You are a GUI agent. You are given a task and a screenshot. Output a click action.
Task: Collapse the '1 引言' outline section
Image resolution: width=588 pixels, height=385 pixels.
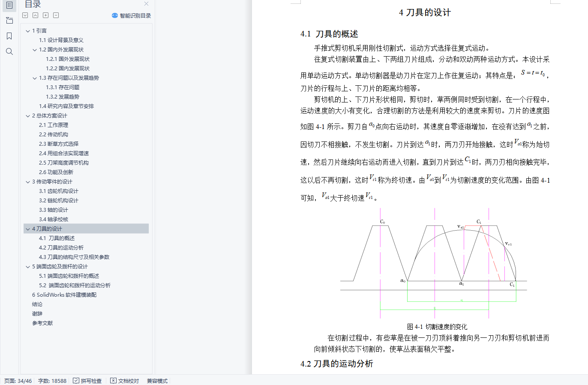click(28, 31)
